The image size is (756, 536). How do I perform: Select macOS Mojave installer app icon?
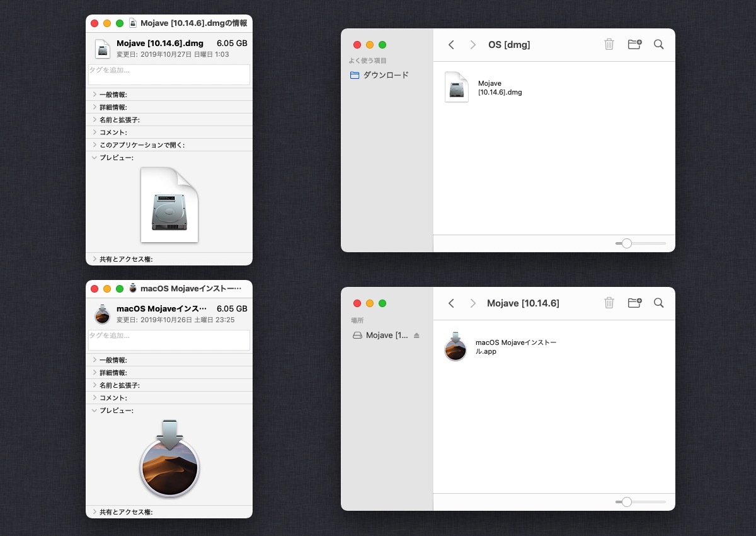pyautogui.click(x=455, y=346)
